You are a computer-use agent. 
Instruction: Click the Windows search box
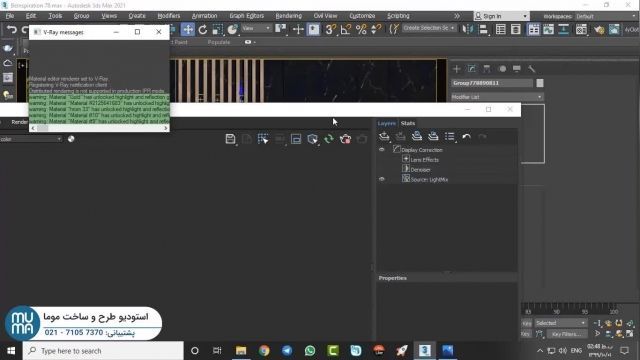pos(103,351)
